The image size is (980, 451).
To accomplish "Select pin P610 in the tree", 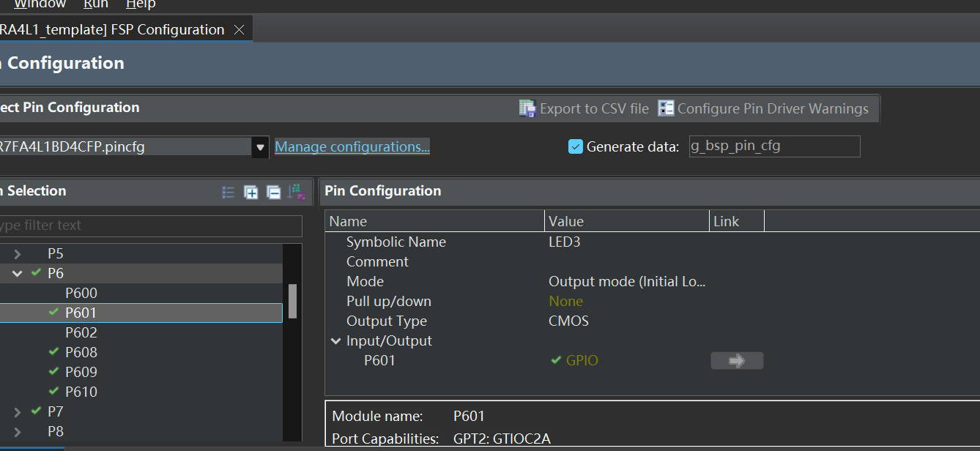I will [x=81, y=392].
